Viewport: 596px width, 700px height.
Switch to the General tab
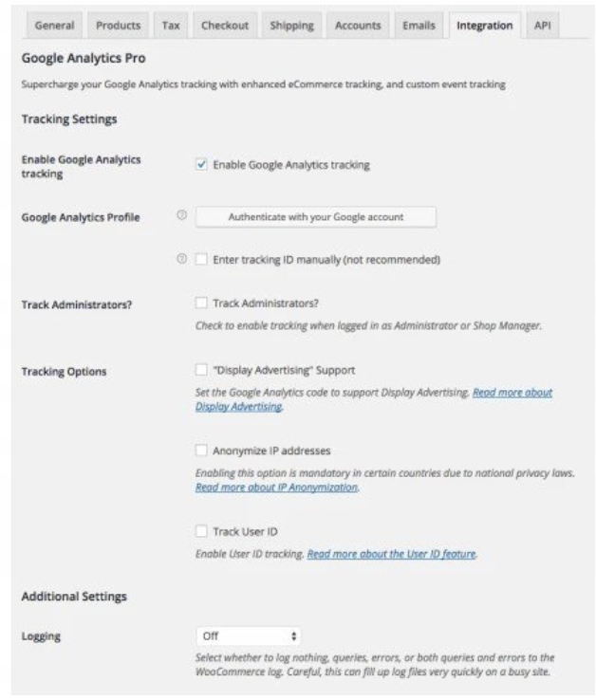coord(55,26)
